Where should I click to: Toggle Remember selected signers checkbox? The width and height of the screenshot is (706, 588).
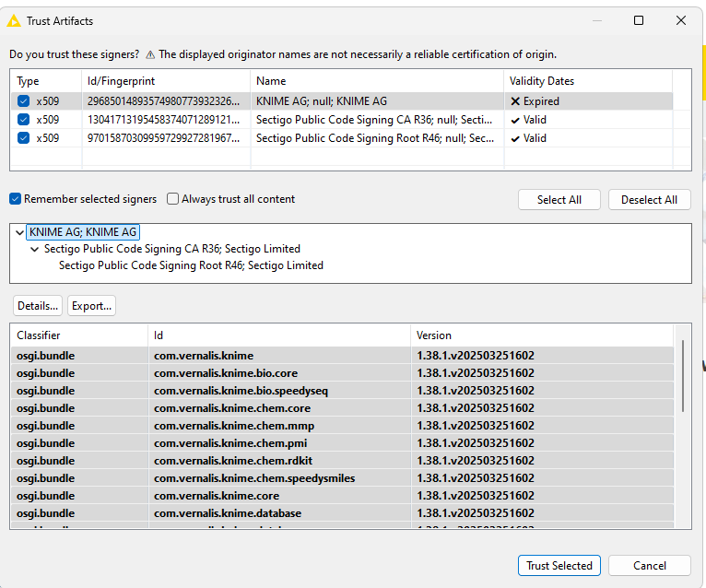coord(16,198)
